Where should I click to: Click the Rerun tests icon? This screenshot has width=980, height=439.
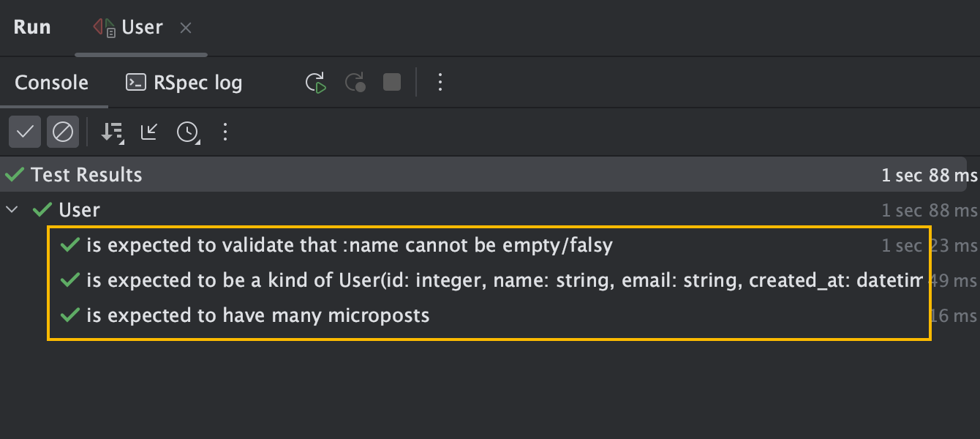click(316, 83)
